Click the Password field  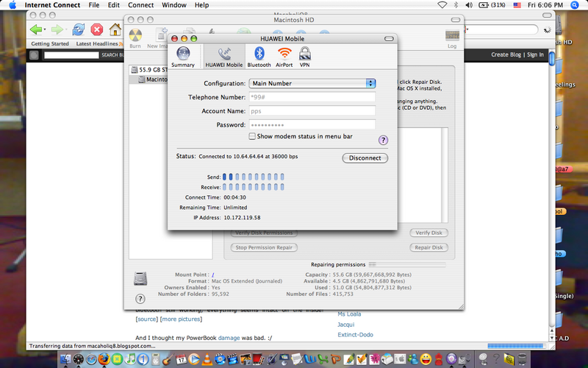[x=312, y=124]
